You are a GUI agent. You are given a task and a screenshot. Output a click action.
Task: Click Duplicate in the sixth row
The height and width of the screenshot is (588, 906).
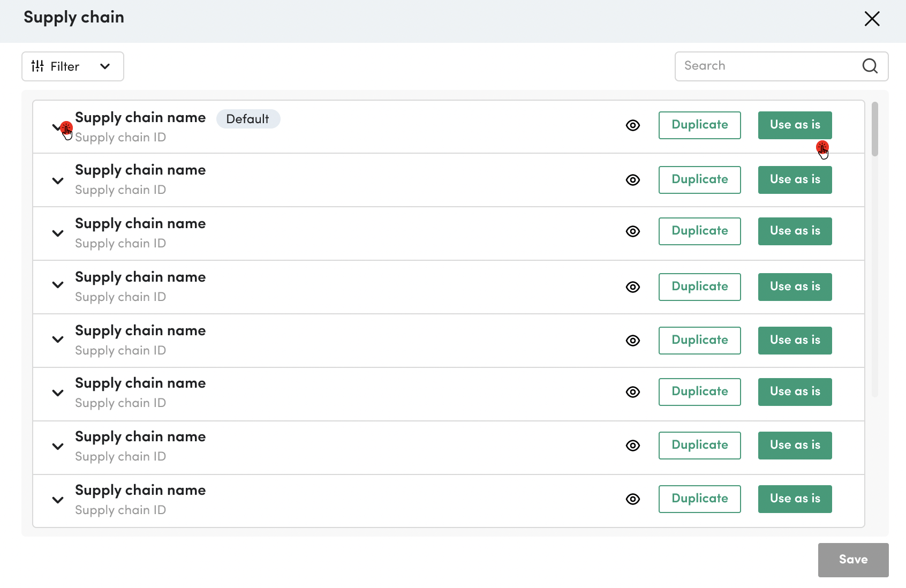click(700, 392)
